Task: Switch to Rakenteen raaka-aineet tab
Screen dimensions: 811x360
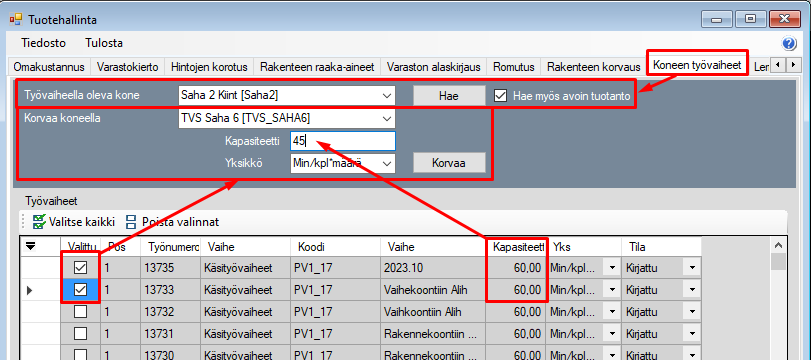Action: [x=317, y=67]
